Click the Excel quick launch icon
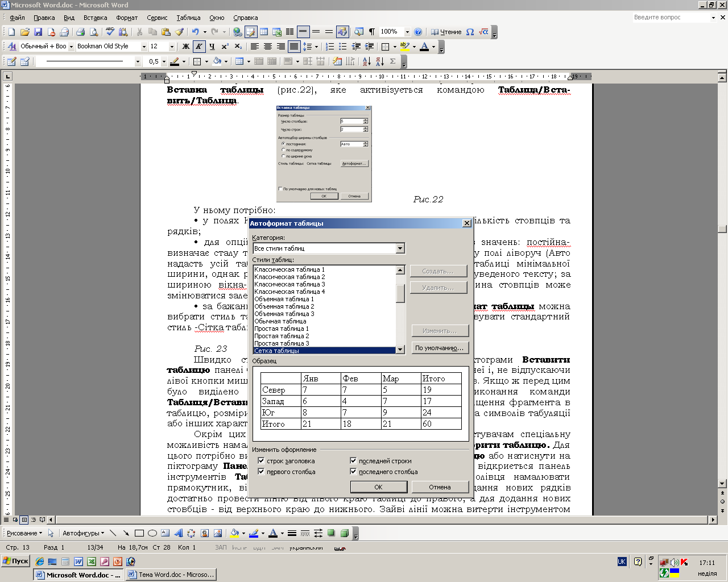The width and height of the screenshot is (728, 582). 91,562
